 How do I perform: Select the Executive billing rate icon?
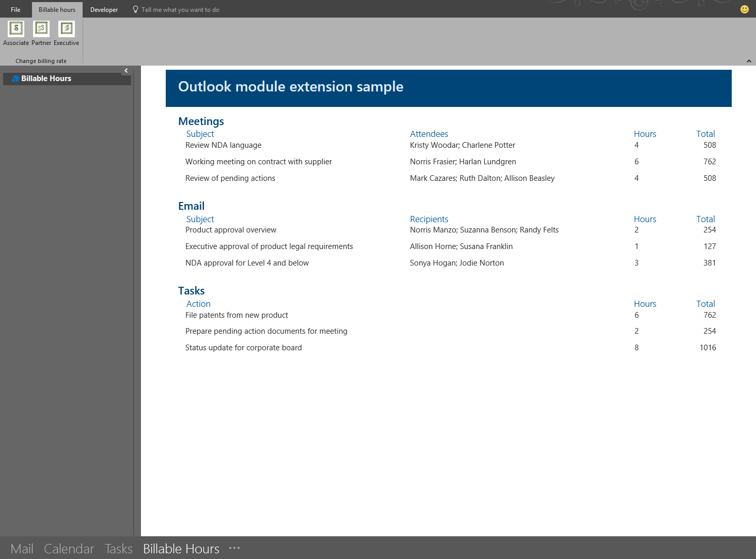click(67, 28)
